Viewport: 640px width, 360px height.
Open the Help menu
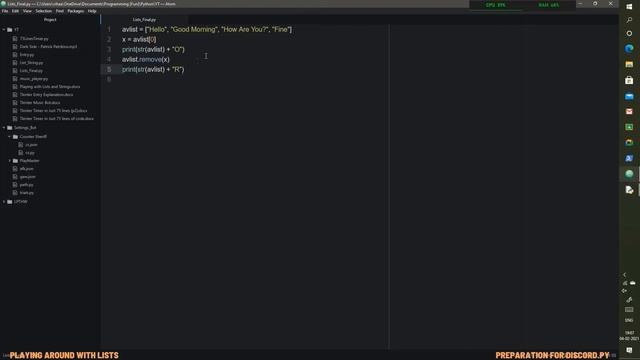[x=92, y=11]
